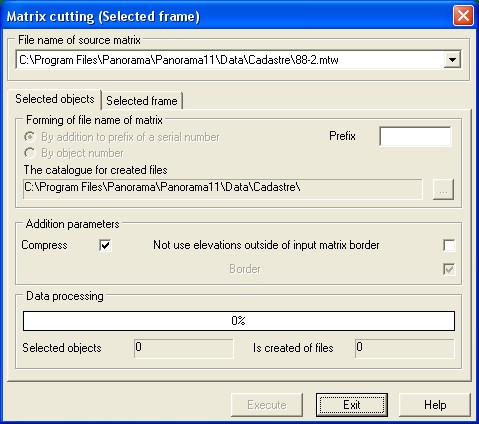
Task: Click the catalogue for created files path field
Action: [x=222, y=189]
